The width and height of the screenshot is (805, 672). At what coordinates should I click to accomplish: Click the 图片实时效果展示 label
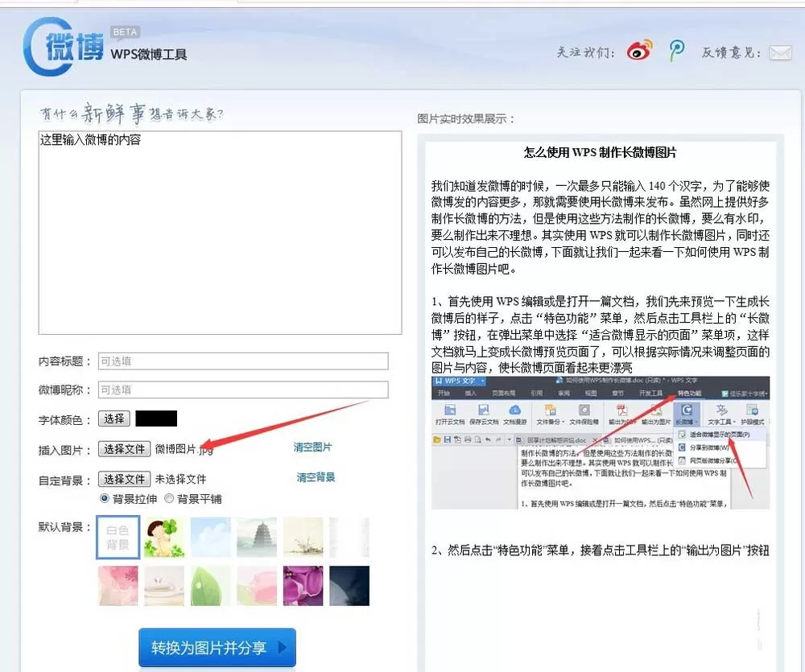(x=465, y=119)
